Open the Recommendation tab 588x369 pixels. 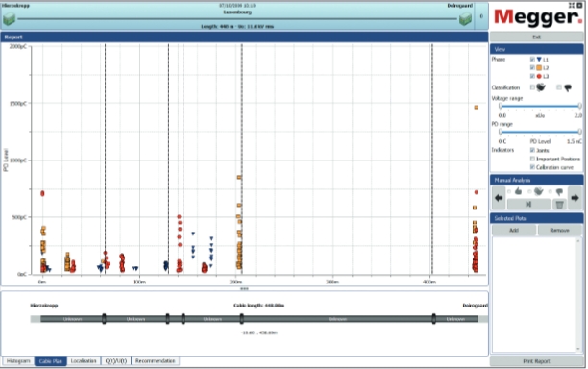[x=156, y=361]
